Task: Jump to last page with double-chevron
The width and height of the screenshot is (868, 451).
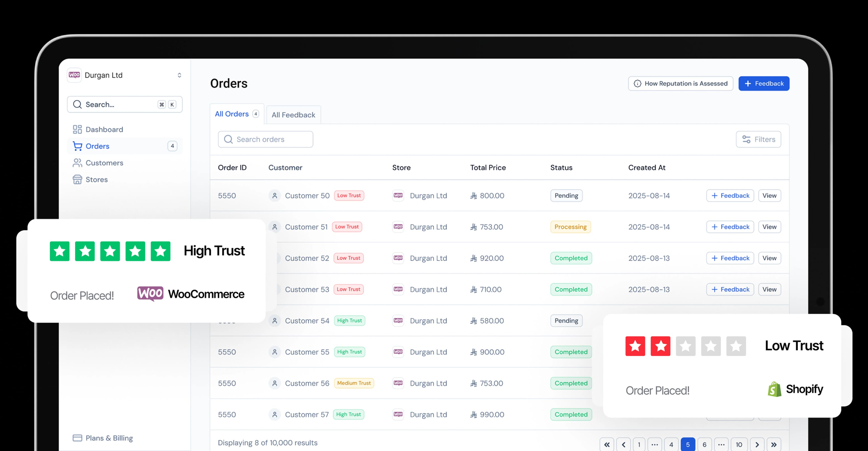Action: [x=774, y=445]
